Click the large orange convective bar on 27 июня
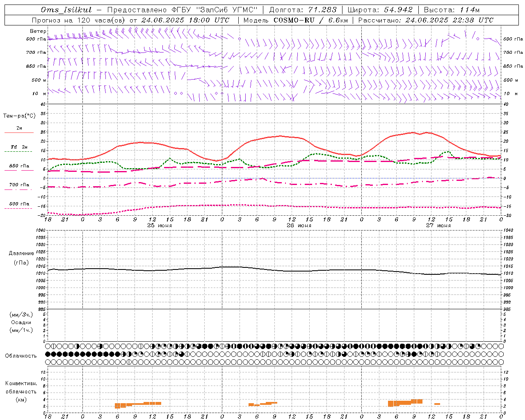This screenshot has width=525, height=420. [405, 402]
